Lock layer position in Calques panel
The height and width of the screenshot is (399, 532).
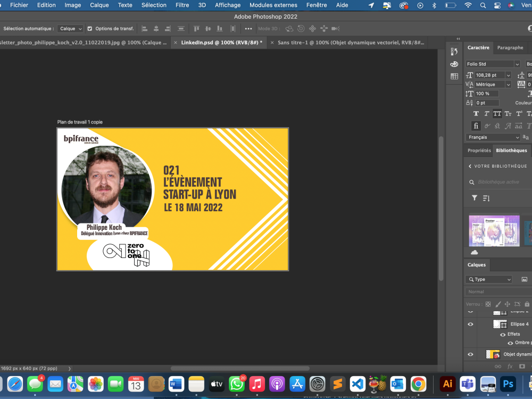[x=507, y=304]
